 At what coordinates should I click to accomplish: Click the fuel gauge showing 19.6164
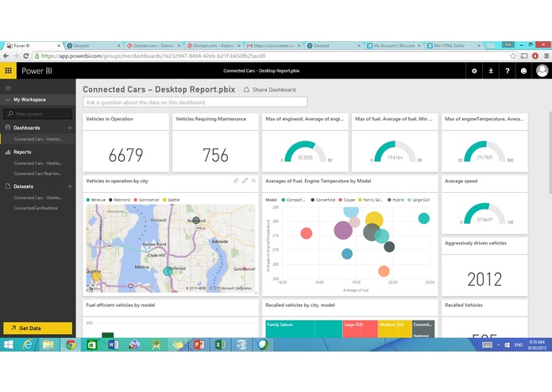click(395, 152)
